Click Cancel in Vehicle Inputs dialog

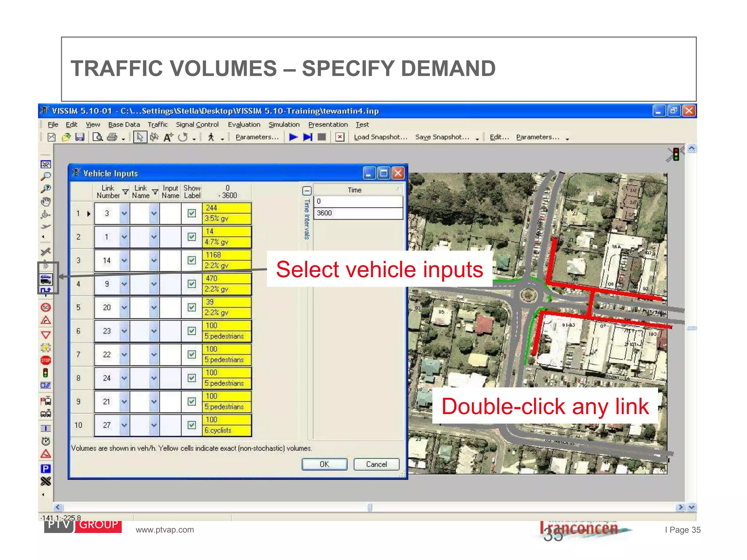pos(376,464)
